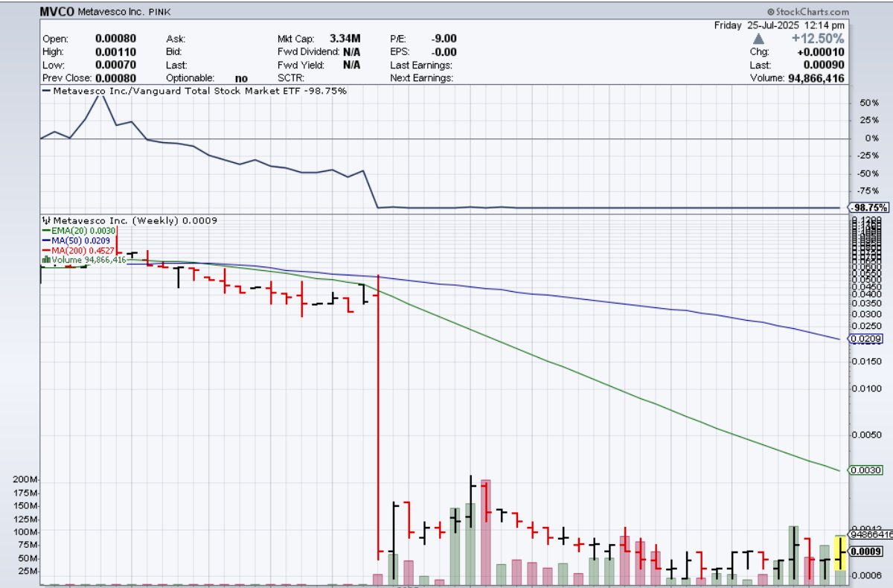Click the Volume 94,866,416 legend entry
Viewport: 893px width, 588px height.
84,260
